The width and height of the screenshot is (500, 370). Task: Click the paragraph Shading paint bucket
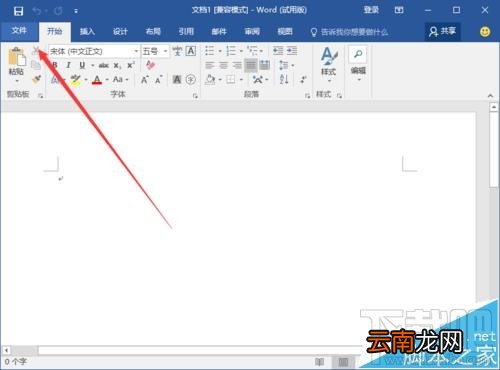(x=210, y=80)
